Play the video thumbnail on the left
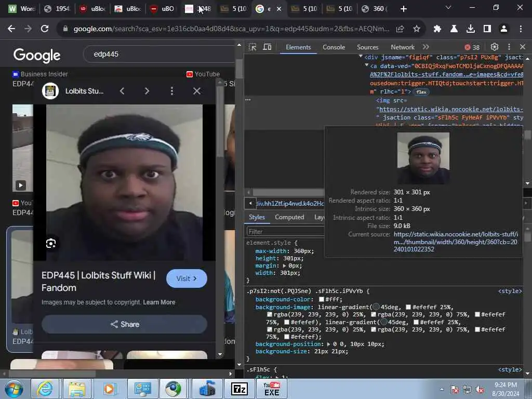The height and width of the screenshot is (399, 532). pyautogui.click(x=21, y=185)
